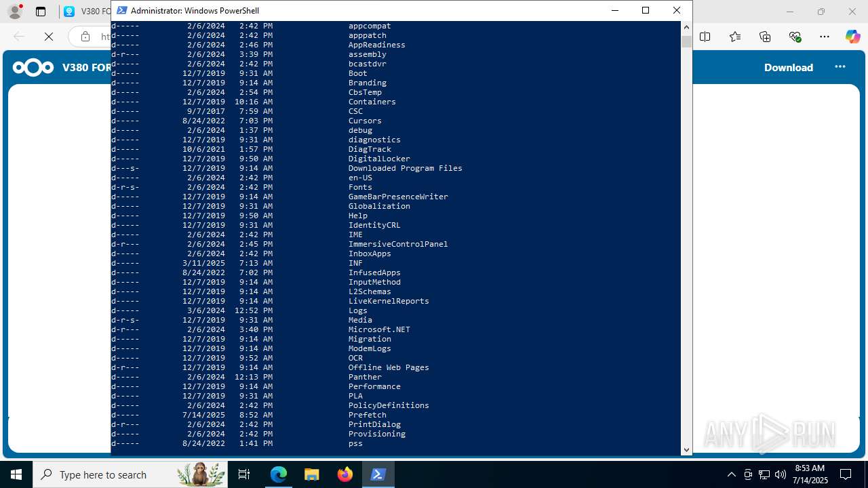868x488 pixels.
Task: Stop page loading with X button
Action: 49,37
